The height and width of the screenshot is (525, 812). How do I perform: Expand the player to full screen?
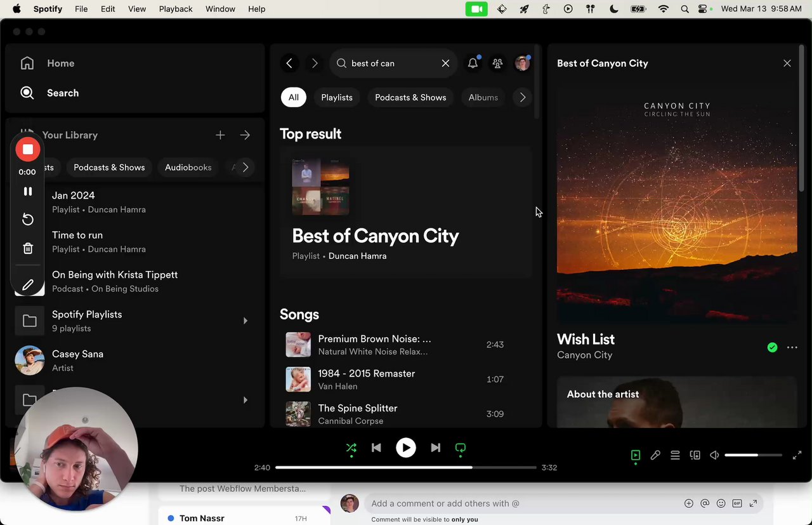click(x=797, y=455)
